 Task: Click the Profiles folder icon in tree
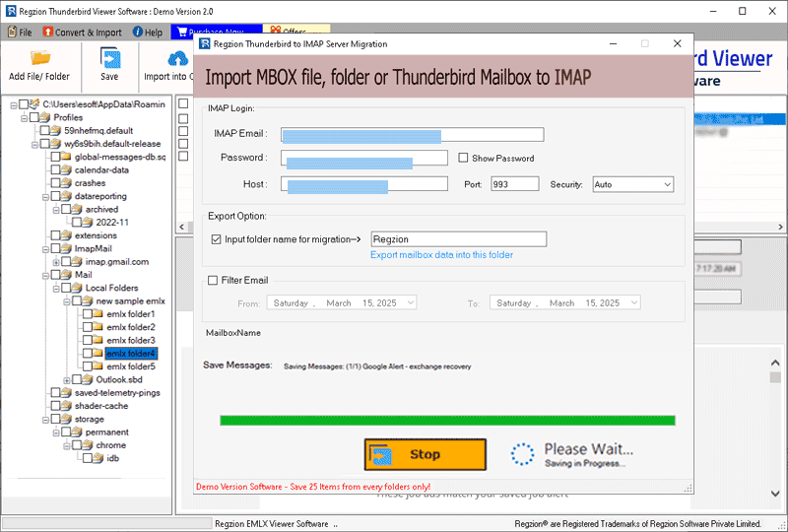pos(45,117)
